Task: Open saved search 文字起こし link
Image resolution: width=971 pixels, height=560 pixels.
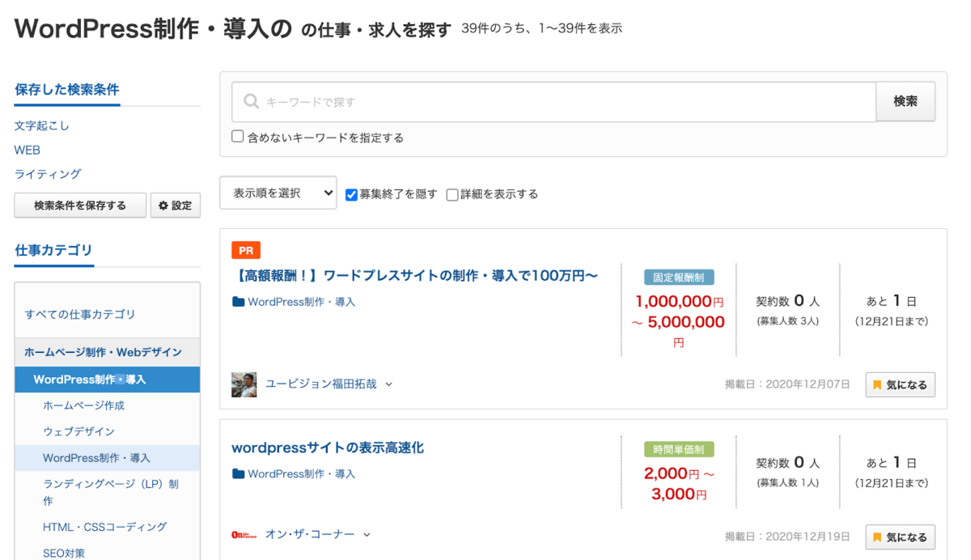Action: click(41, 126)
